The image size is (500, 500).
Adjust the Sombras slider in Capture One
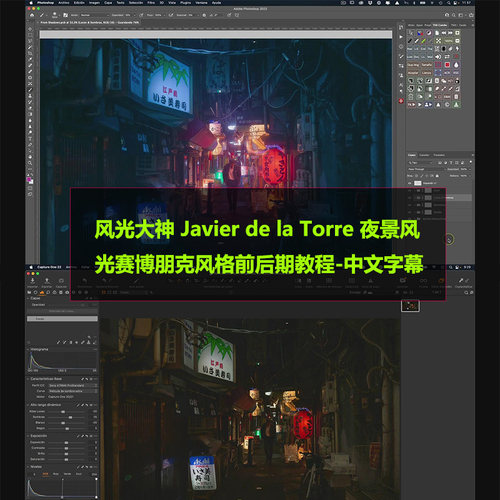point(70,417)
